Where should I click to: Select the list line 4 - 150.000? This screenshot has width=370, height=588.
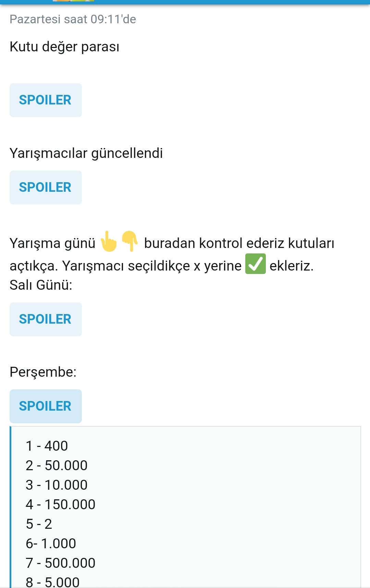tap(60, 504)
